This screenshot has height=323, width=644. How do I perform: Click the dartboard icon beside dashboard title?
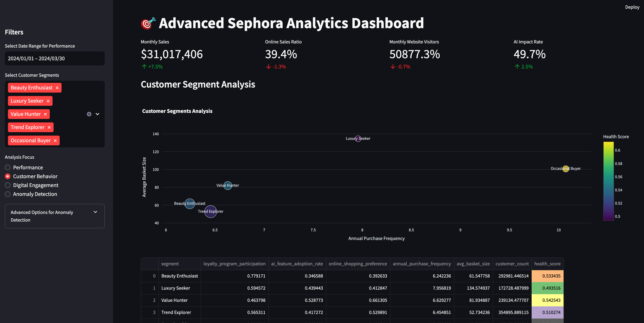click(148, 24)
